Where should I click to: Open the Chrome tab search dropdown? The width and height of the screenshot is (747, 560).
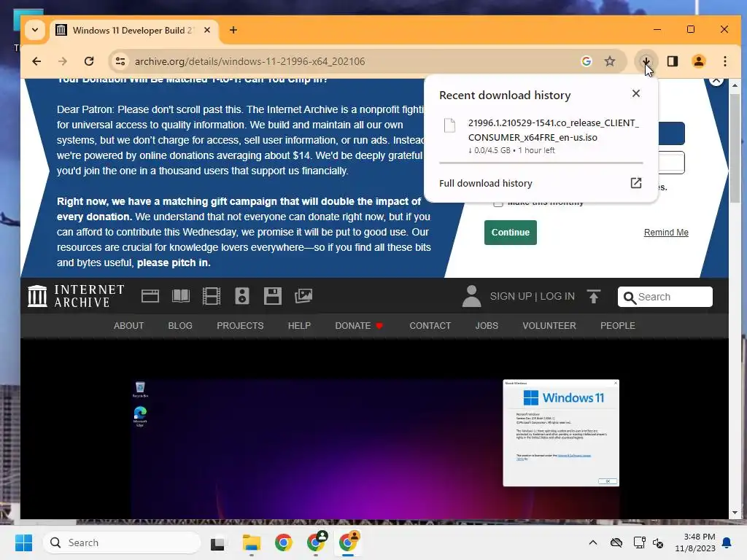click(x=35, y=30)
